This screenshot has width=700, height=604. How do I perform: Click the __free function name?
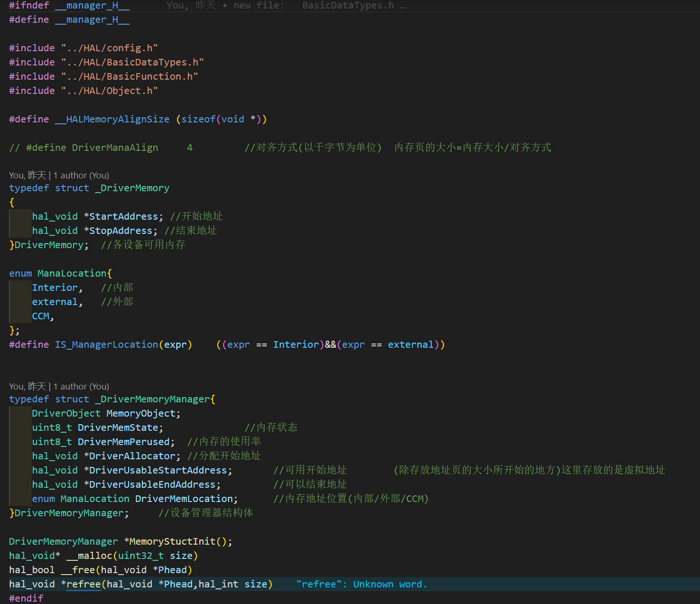(78, 570)
